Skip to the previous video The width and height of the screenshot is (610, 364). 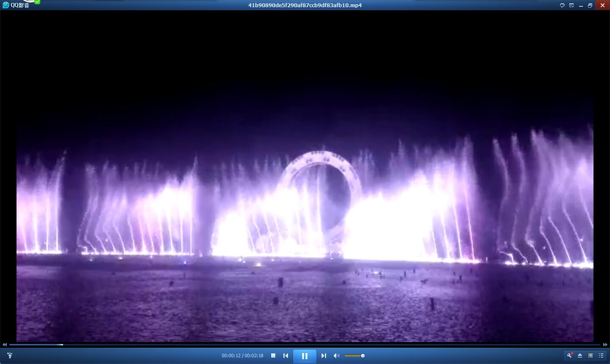click(286, 356)
